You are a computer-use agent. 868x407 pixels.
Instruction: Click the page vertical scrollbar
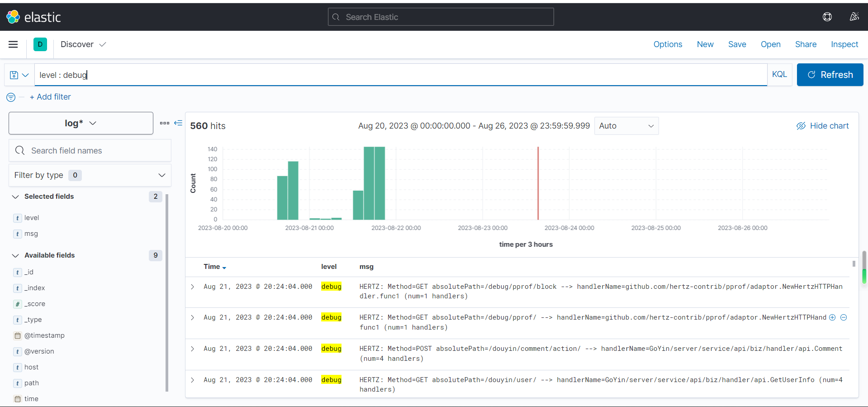click(864, 268)
